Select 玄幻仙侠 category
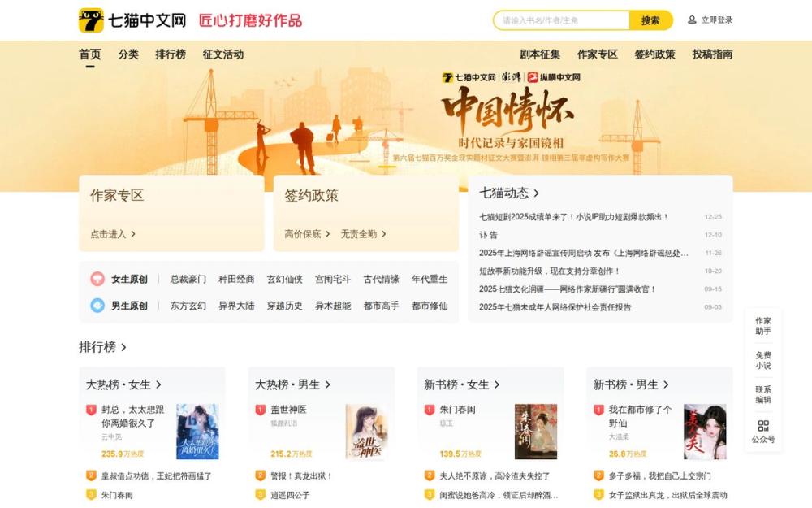The height and width of the screenshot is (508, 812). 285,279
